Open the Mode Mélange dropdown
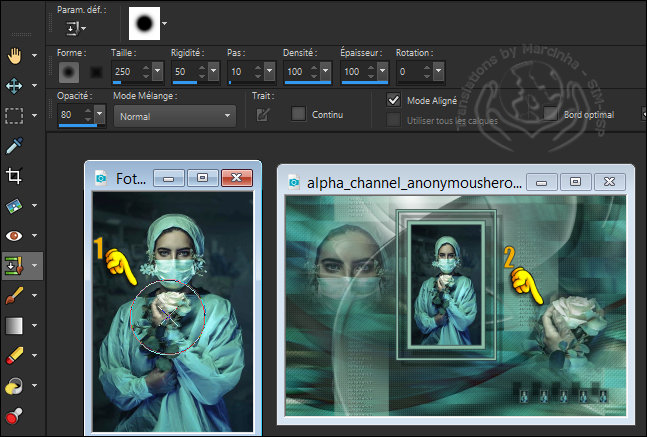 [x=174, y=116]
